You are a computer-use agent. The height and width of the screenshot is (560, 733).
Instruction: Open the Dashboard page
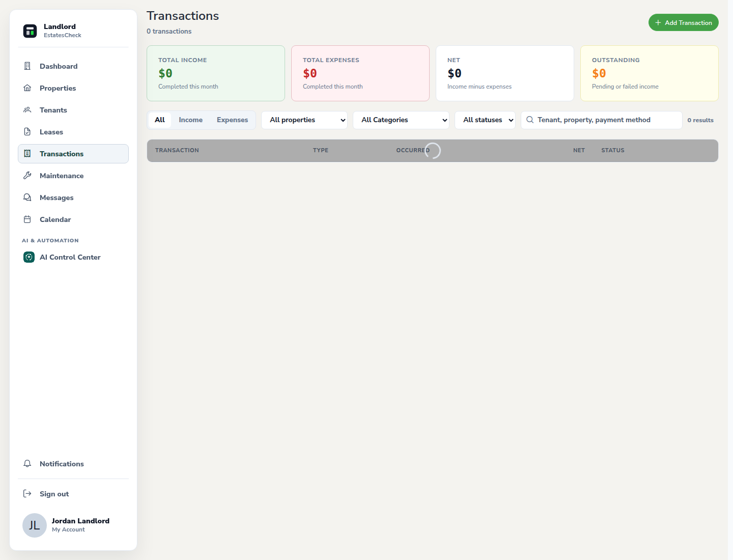coord(73,66)
